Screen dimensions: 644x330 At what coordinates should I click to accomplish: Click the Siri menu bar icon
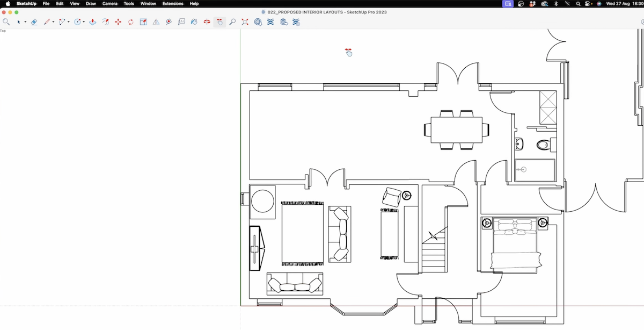pos(599,4)
